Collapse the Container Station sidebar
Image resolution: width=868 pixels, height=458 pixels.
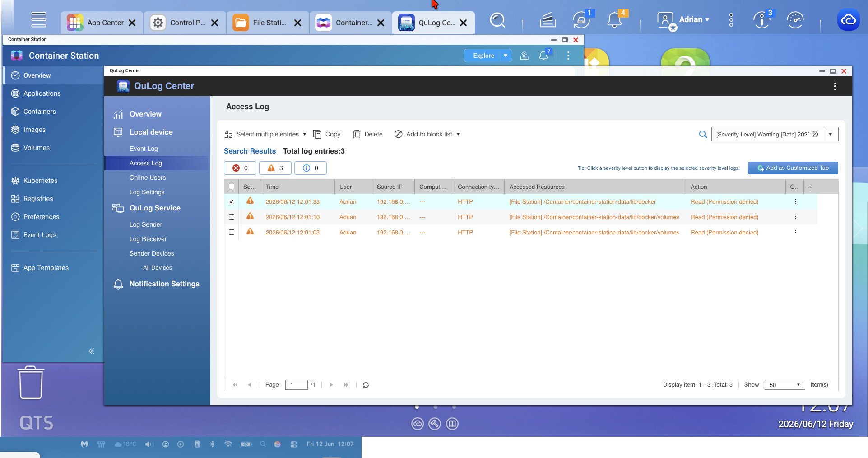point(91,351)
